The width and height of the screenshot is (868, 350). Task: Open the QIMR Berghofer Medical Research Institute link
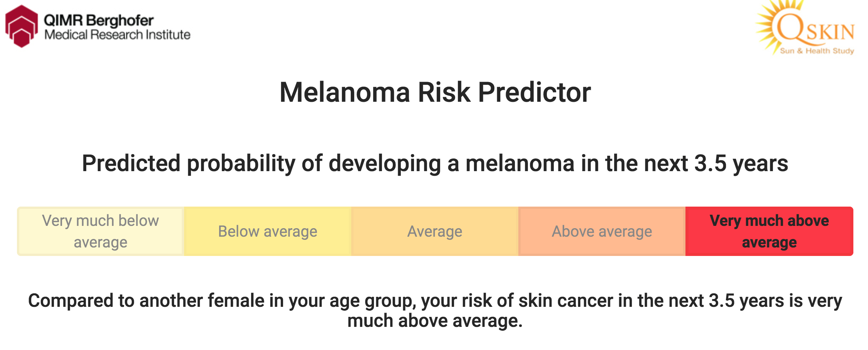click(x=98, y=26)
